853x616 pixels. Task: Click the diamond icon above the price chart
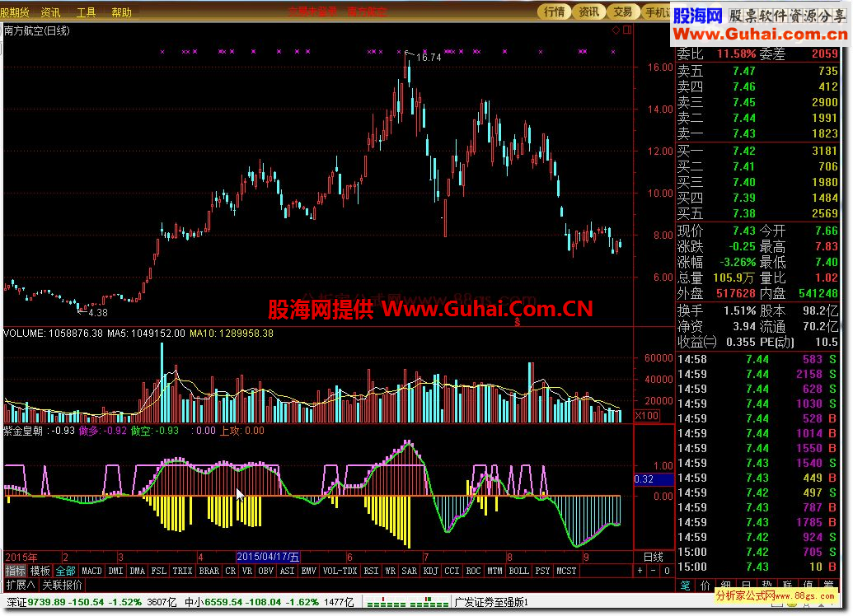click(616, 30)
